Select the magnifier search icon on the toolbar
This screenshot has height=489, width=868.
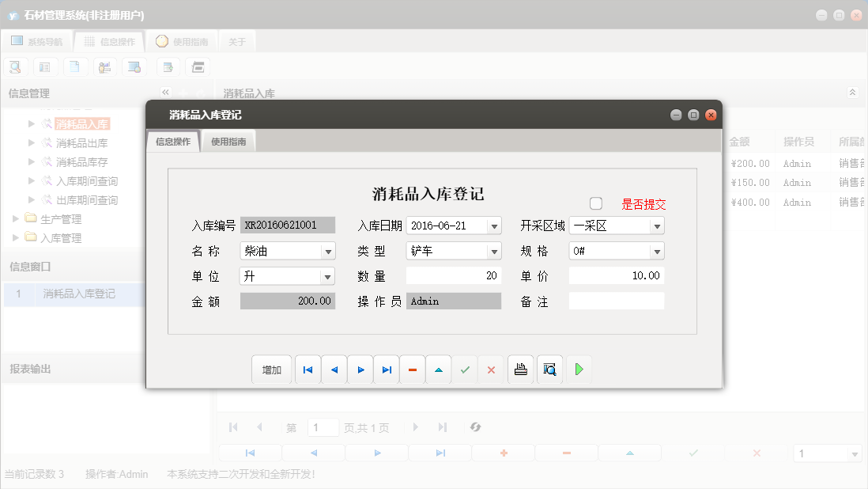tap(15, 66)
